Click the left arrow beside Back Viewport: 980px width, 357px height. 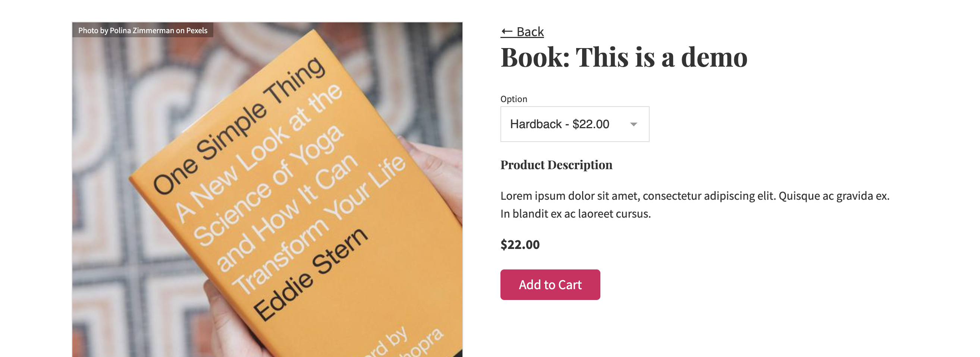(507, 32)
